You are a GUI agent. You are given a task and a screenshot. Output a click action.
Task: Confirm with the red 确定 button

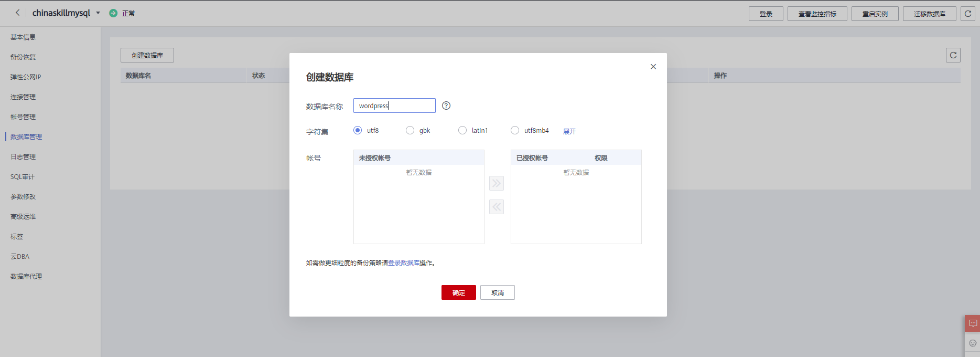point(459,292)
